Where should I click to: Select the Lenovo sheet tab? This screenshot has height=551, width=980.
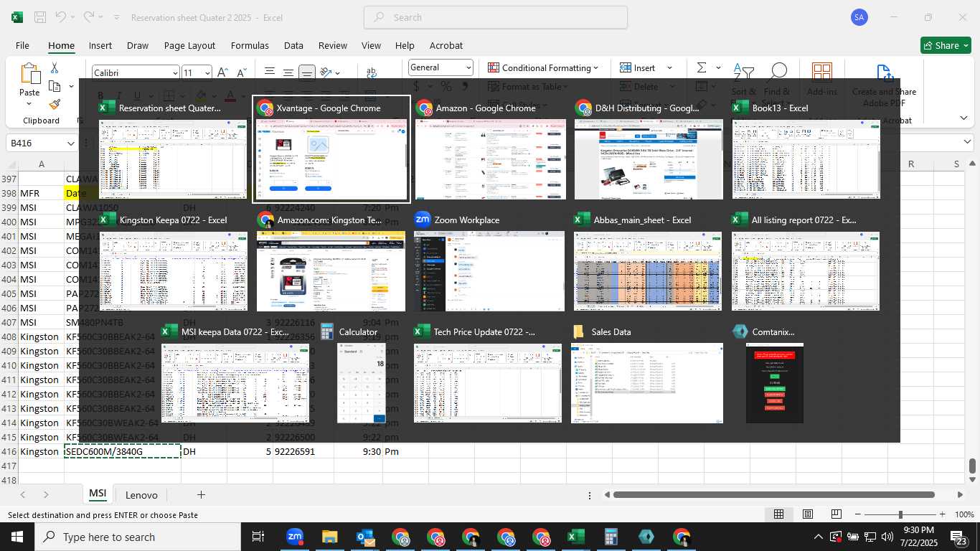tap(141, 494)
